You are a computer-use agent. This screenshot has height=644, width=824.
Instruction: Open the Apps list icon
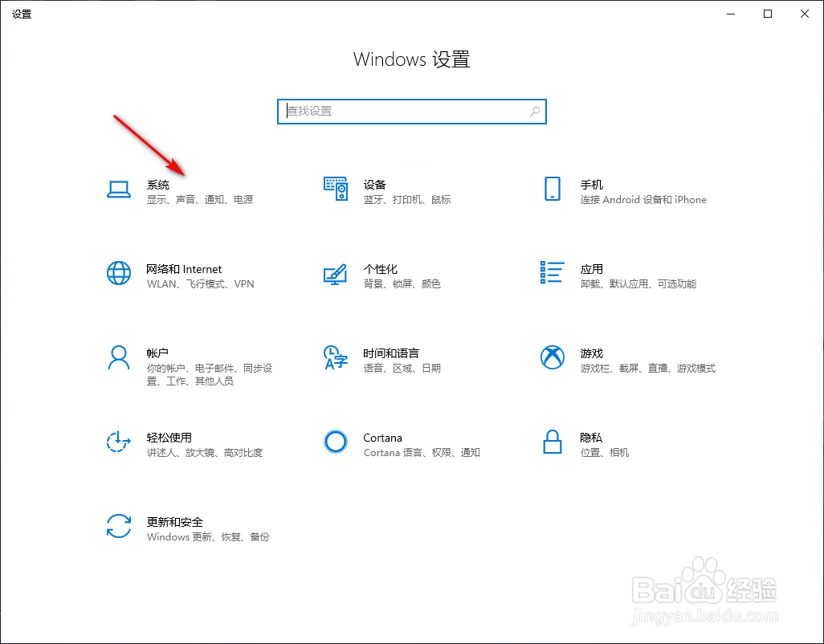point(553,273)
